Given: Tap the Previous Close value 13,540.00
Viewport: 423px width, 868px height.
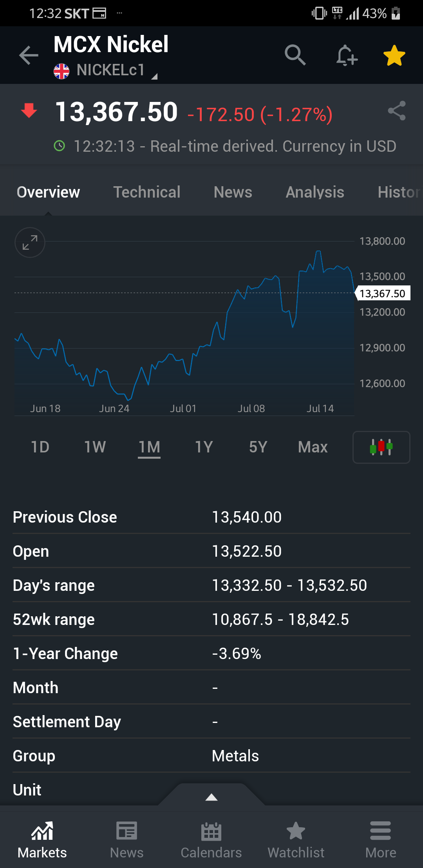Looking at the screenshot, I should 247,517.
